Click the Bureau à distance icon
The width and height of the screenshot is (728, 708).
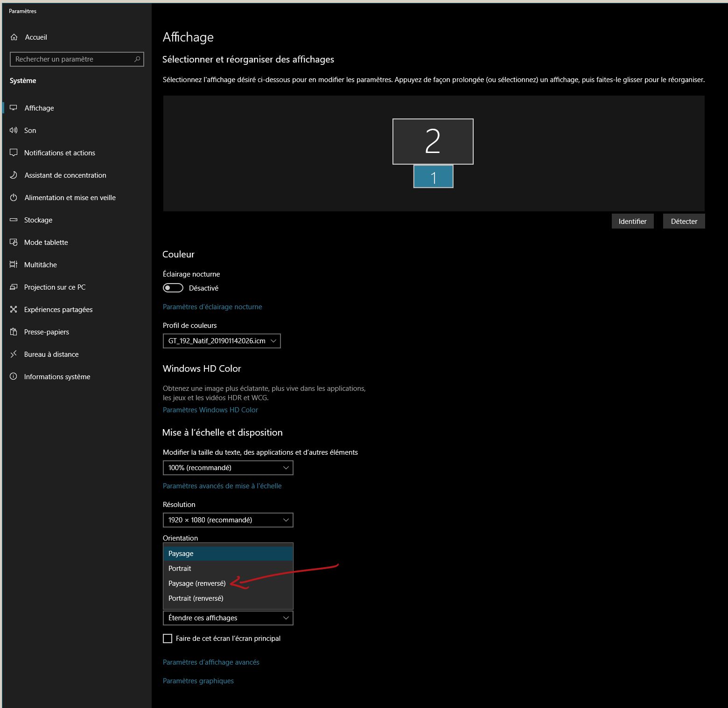pyautogui.click(x=14, y=354)
